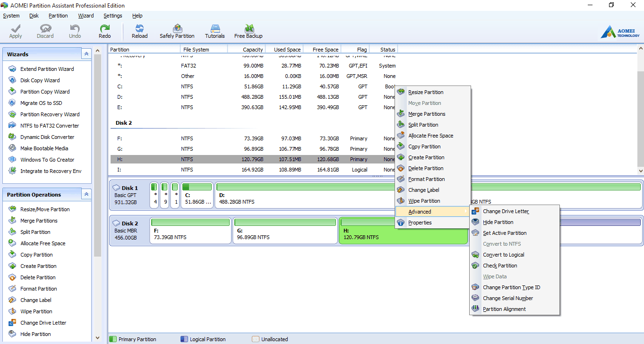The width and height of the screenshot is (644, 344).
Task: Collapse the Wizards panel
Action: click(x=86, y=54)
